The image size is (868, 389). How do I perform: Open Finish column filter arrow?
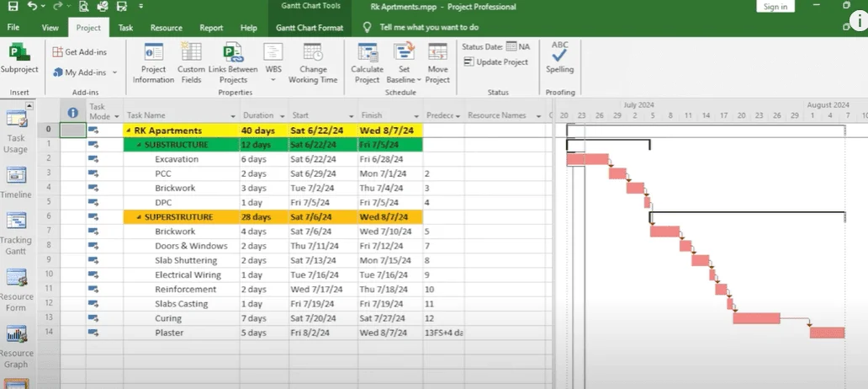click(x=416, y=116)
